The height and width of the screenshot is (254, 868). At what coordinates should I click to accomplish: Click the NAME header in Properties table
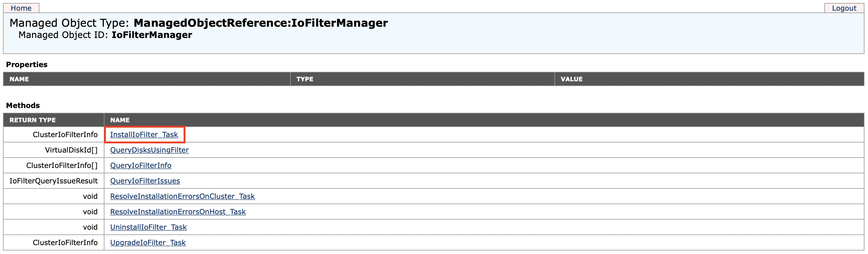point(19,79)
